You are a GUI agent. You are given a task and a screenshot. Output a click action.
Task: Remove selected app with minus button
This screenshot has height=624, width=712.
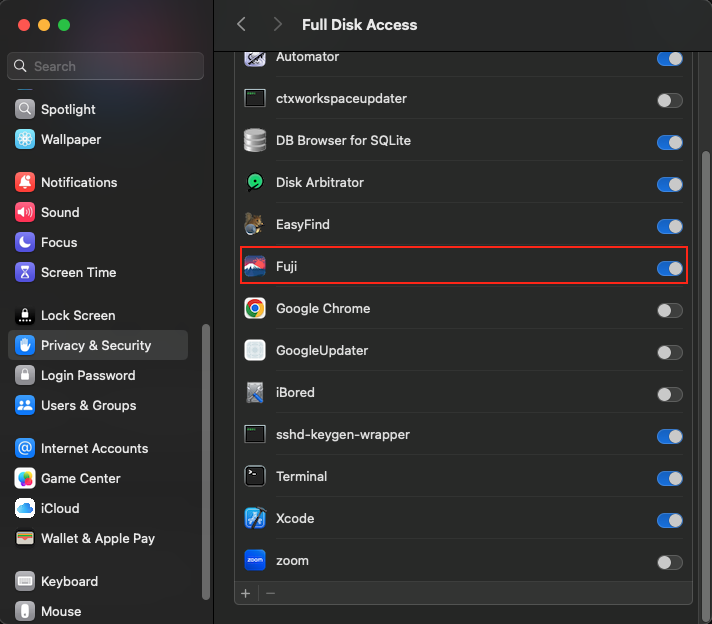(270, 593)
